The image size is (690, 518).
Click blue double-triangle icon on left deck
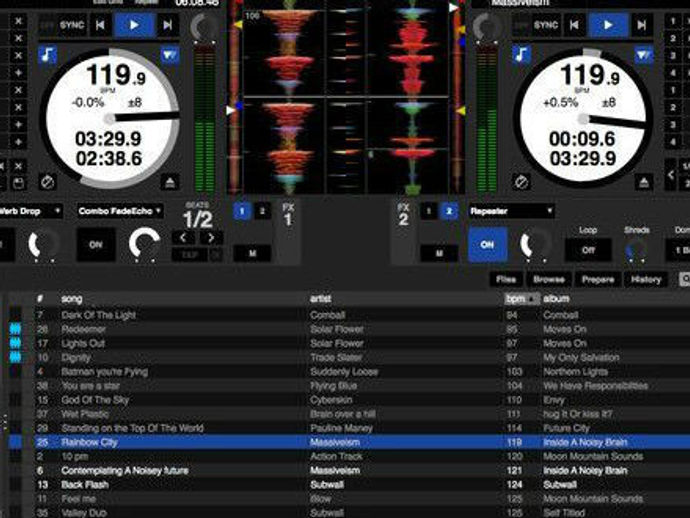click(x=169, y=55)
